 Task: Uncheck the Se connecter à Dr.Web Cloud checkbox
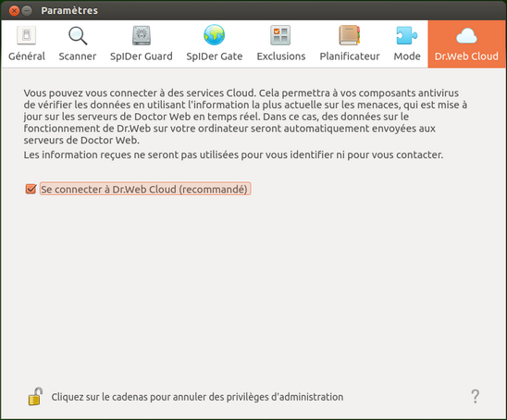click(31, 189)
